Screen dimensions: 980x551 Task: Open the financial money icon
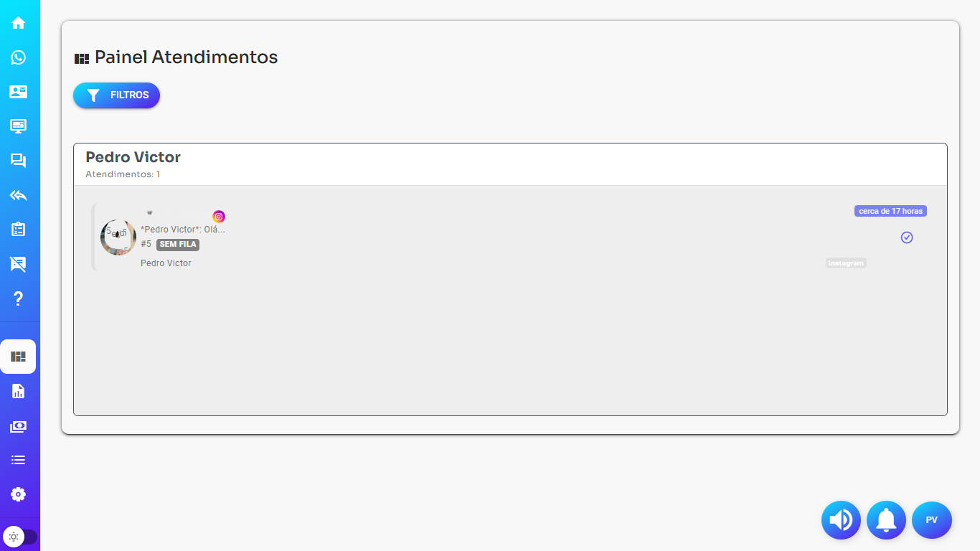19,426
